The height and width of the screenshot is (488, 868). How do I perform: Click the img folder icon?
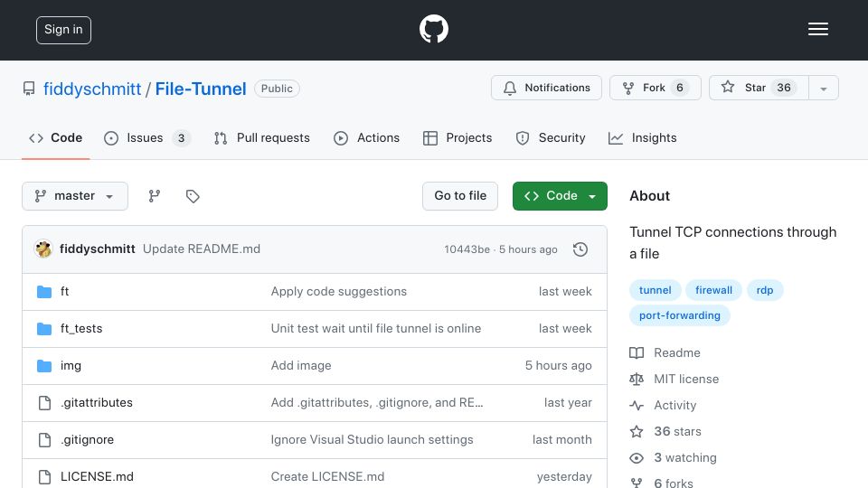tap(44, 366)
